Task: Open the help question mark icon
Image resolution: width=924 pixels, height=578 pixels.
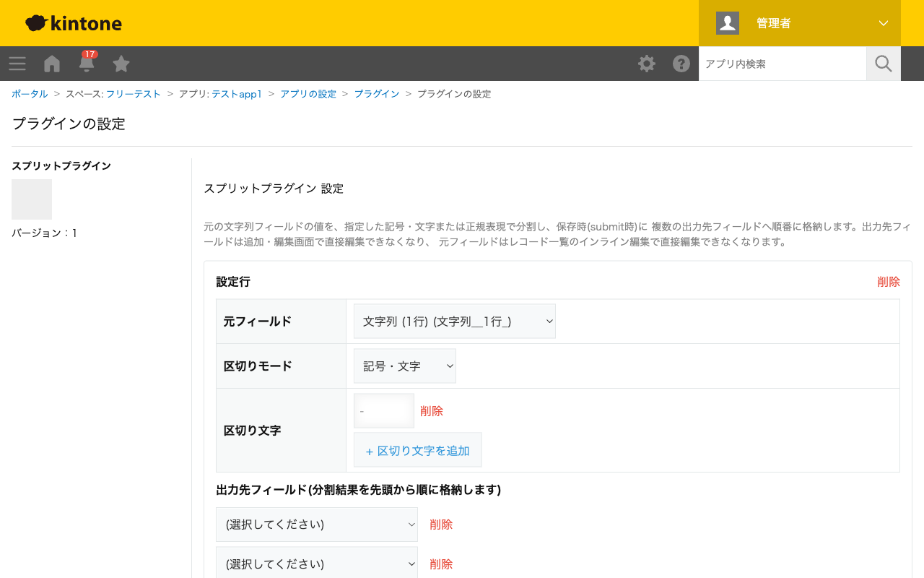Action: [681, 64]
